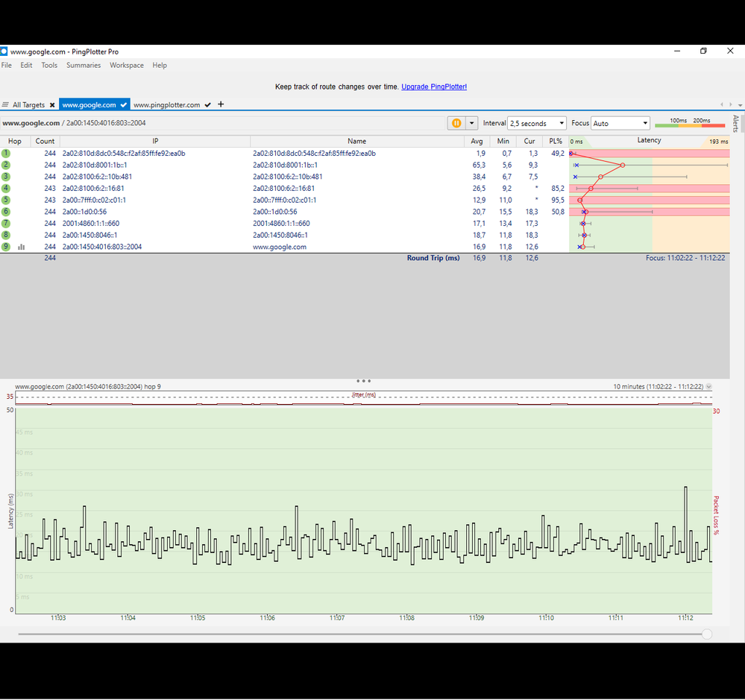Open the Focus Auto dropdown
The height and width of the screenshot is (700, 745).
pyautogui.click(x=620, y=123)
